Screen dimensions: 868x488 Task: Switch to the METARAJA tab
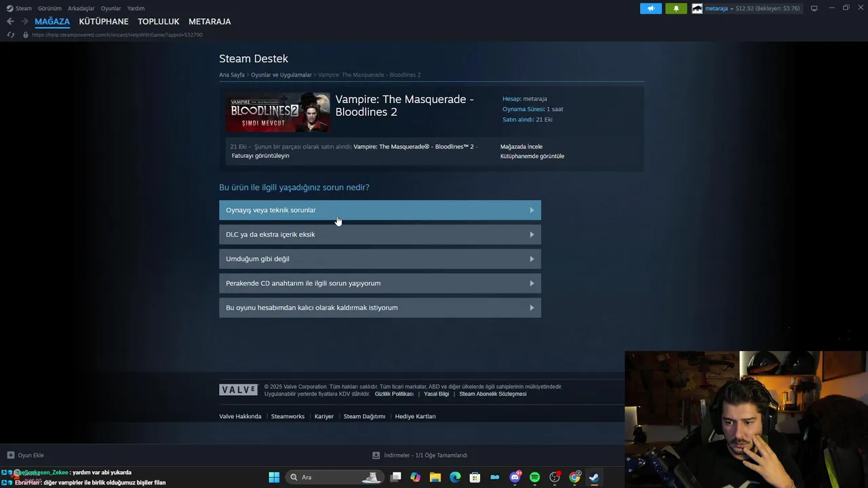pyautogui.click(x=210, y=22)
